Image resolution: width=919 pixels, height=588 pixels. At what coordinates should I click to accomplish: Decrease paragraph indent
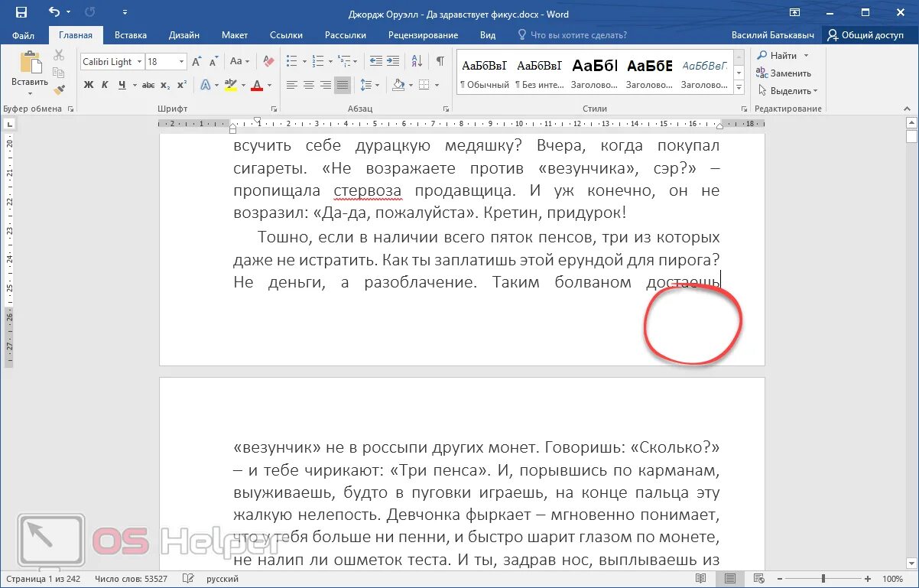point(375,62)
